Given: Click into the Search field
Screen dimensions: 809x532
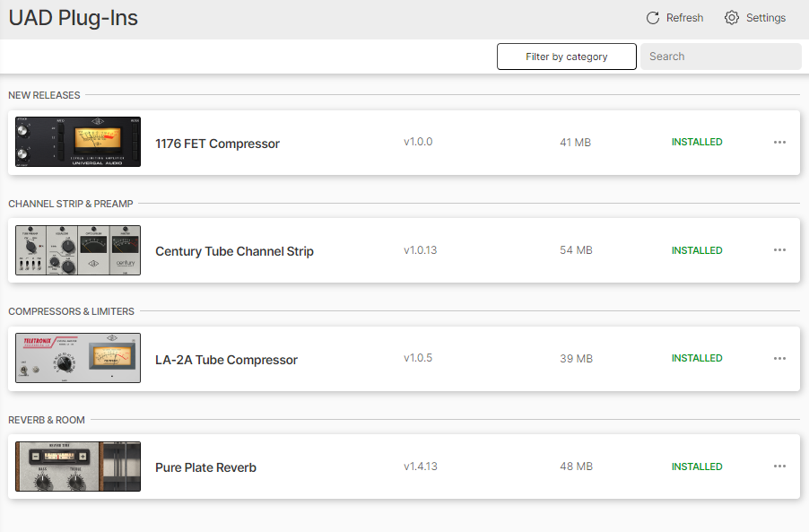Looking at the screenshot, I should [719, 57].
